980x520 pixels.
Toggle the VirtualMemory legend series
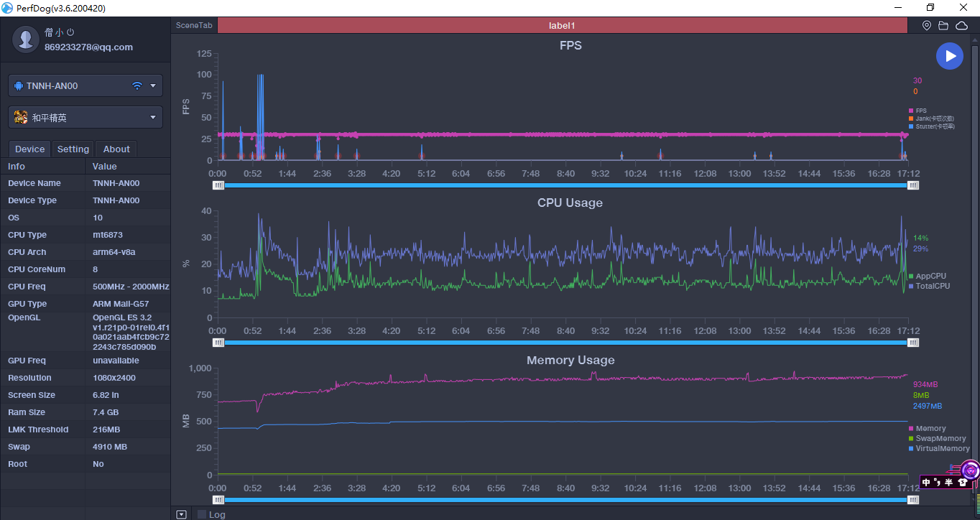tap(939, 448)
